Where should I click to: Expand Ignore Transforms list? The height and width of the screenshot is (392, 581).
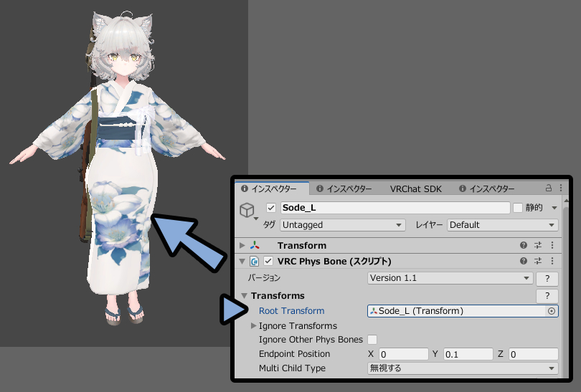point(253,326)
